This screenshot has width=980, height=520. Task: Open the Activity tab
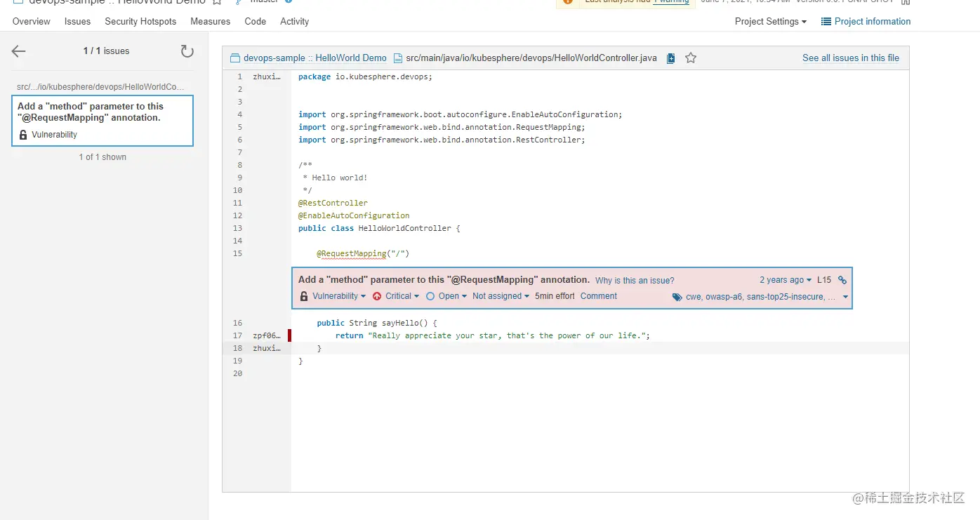click(295, 22)
